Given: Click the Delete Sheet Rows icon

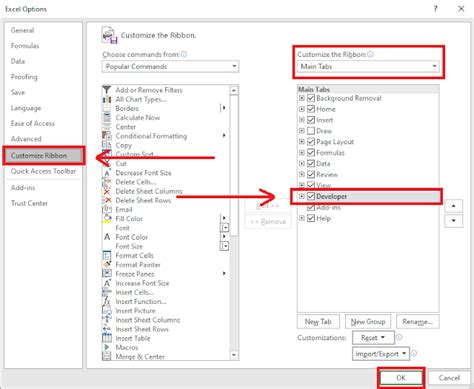Looking at the screenshot, I should pyautogui.click(x=106, y=200).
